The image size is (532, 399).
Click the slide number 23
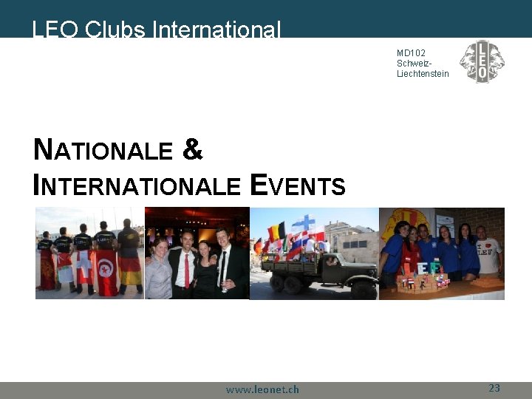[494, 387]
